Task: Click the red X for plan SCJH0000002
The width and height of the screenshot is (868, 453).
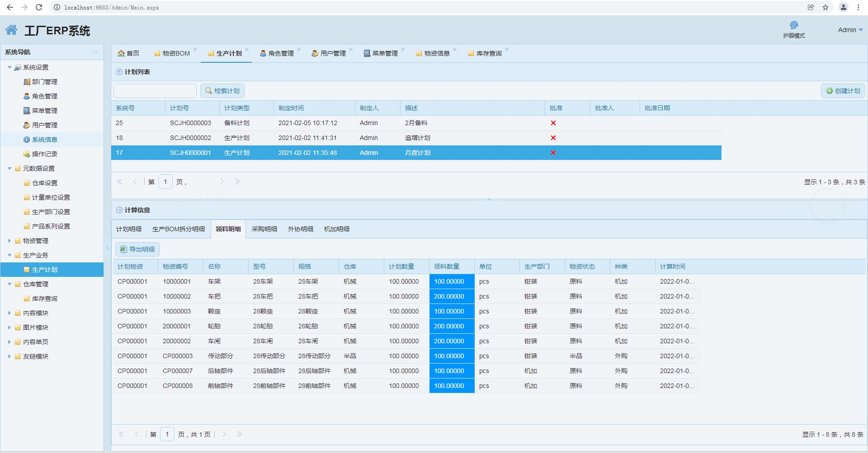Action: tap(553, 138)
